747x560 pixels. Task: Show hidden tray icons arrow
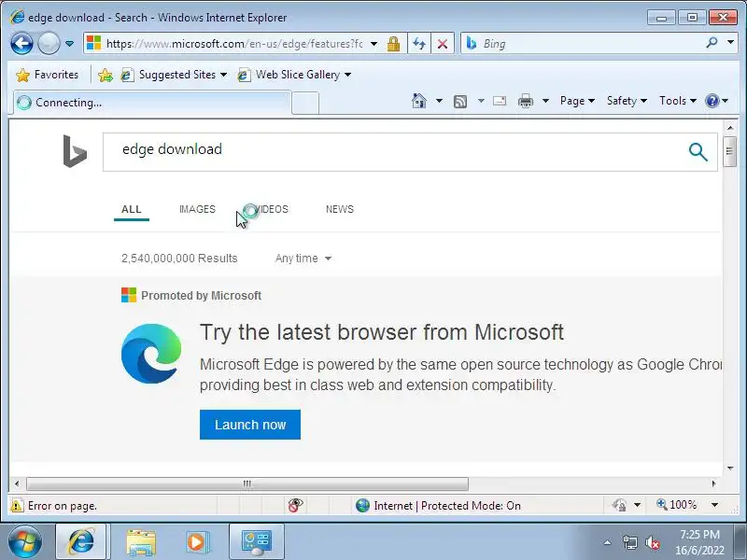pyautogui.click(x=608, y=542)
